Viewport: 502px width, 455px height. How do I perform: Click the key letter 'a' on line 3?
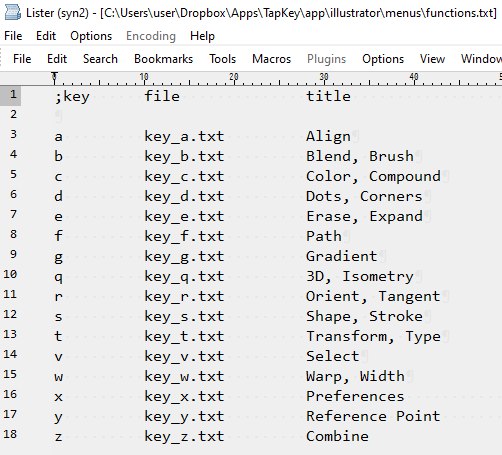[x=58, y=137]
